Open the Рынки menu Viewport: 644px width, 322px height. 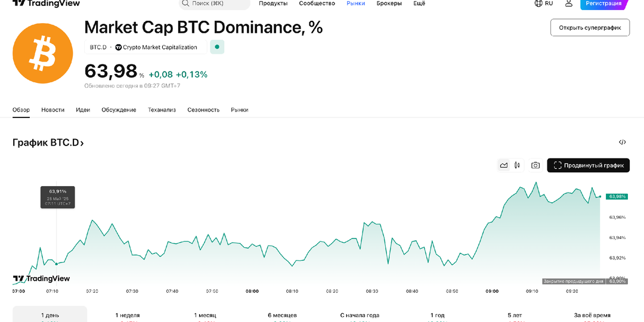tap(355, 4)
